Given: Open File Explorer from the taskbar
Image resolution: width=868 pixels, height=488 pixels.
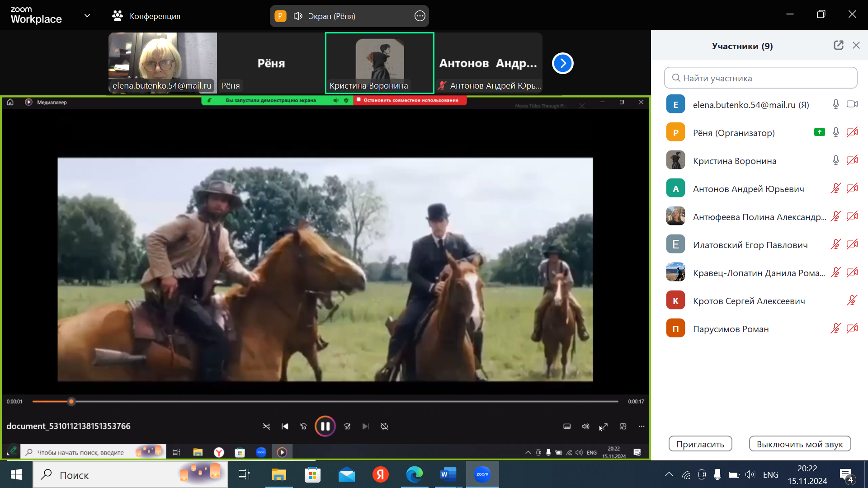Looking at the screenshot, I should (x=279, y=474).
